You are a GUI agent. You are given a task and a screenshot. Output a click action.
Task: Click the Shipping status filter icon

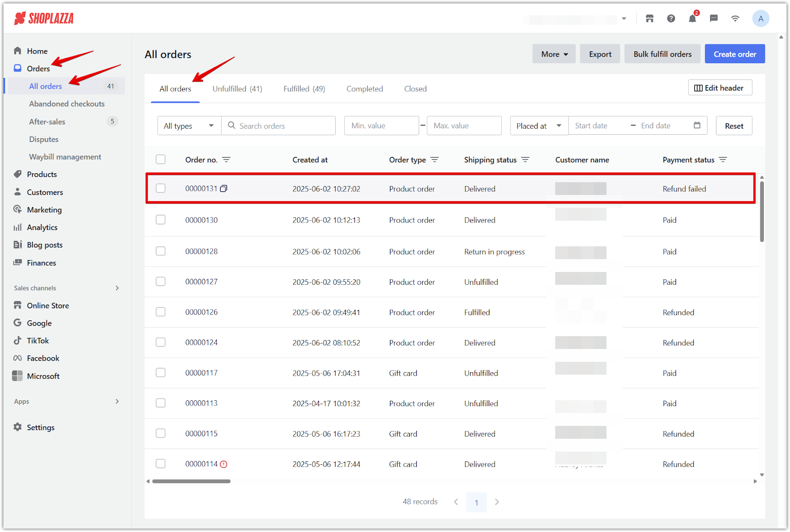coord(525,159)
